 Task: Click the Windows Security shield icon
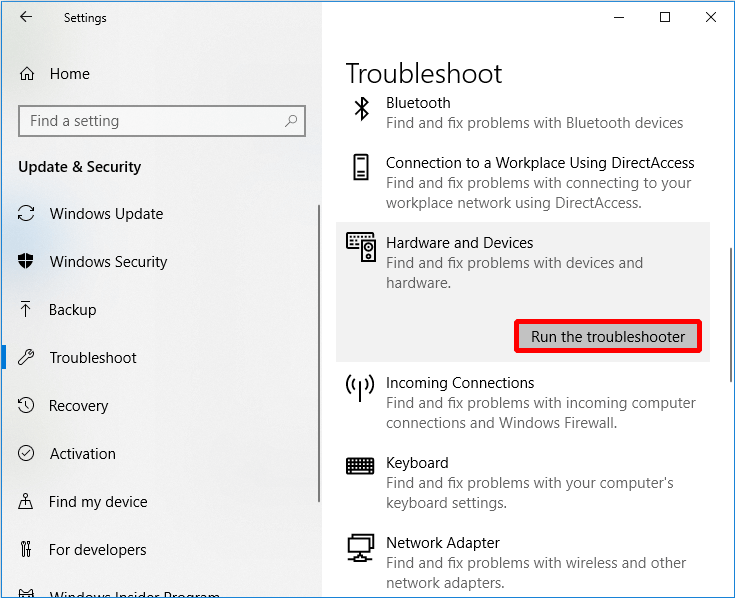26,262
